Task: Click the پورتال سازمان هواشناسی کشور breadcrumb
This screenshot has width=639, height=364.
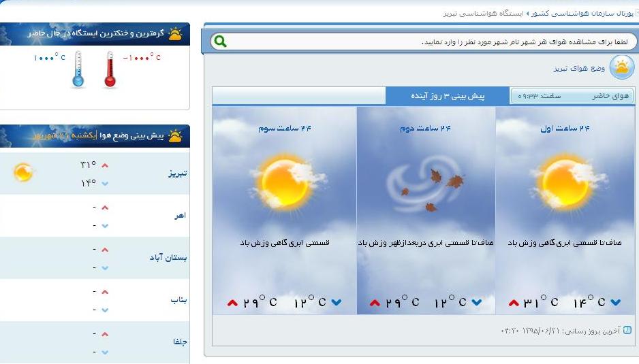Action: [x=582, y=14]
